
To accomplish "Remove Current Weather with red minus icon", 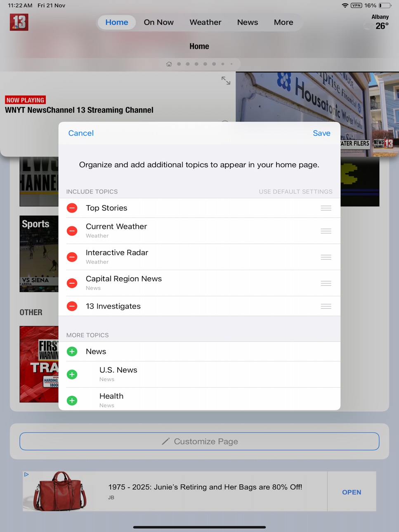I will pyautogui.click(x=72, y=231).
